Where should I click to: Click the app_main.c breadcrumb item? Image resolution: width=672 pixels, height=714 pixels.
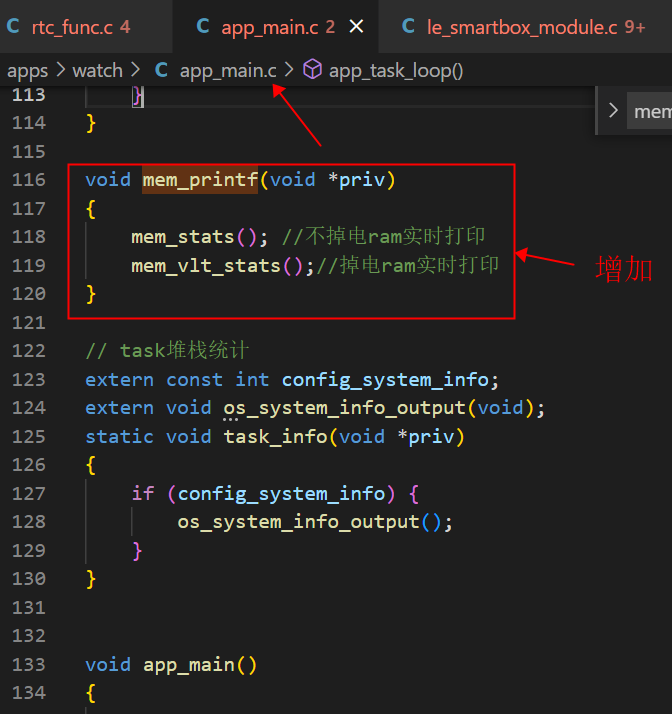tap(228, 71)
